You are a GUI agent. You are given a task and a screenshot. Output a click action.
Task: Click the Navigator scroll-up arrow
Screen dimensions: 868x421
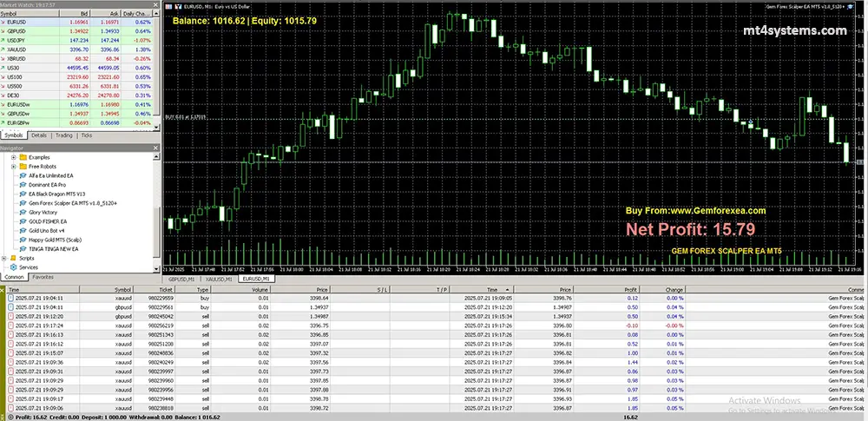[x=156, y=155]
